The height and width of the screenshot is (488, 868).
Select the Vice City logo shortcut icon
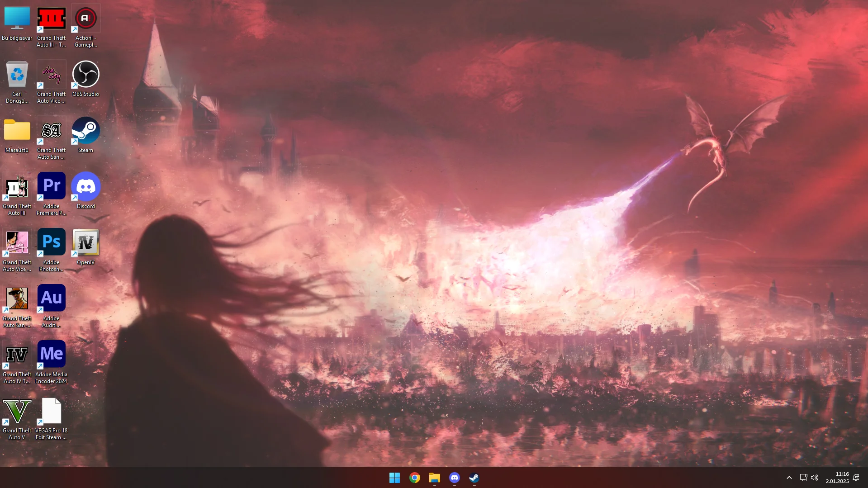coord(52,82)
